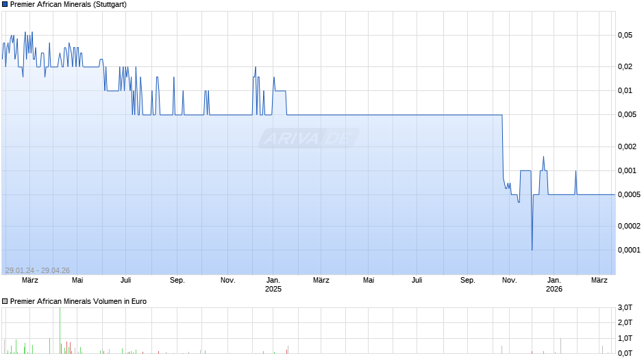Click the rightmost 'März' label after Jan. 2026
644x360 pixels.
tap(599, 281)
